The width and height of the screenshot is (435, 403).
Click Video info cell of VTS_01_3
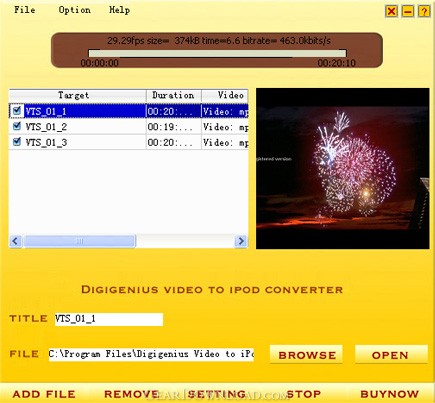pos(225,143)
